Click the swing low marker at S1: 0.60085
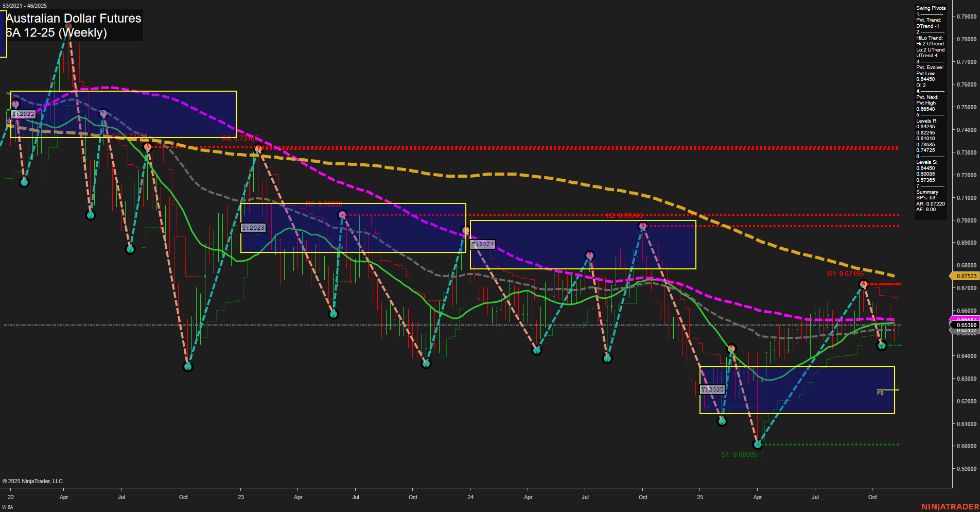Viewport: 980px width, 512px height. (x=757, y=444)
